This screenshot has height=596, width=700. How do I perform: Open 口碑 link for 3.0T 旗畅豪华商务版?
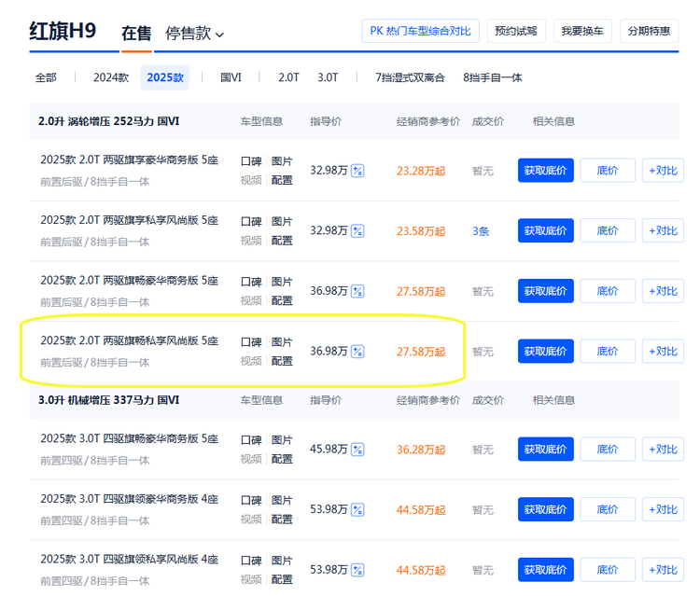click(251, 440)
